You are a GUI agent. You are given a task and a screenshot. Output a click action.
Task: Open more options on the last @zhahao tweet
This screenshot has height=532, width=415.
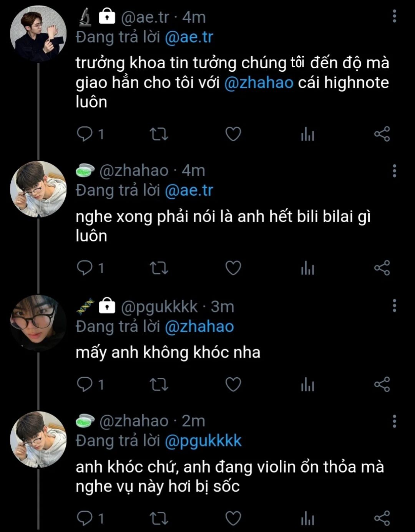pyautogui.click(x=394, y=421)
